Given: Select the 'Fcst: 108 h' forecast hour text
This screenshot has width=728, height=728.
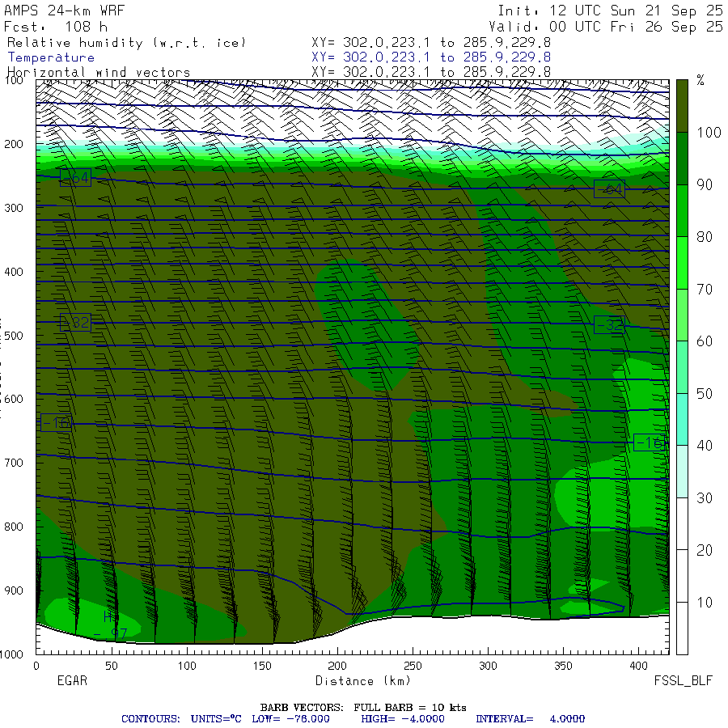Looking at the screenshot, I should pos(56,27).
